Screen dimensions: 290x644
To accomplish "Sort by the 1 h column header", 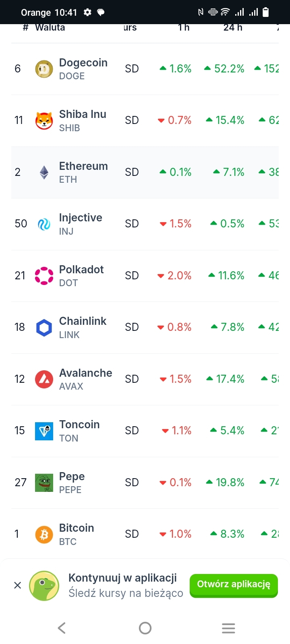I will pyautogui.click(x=184, y=28).
